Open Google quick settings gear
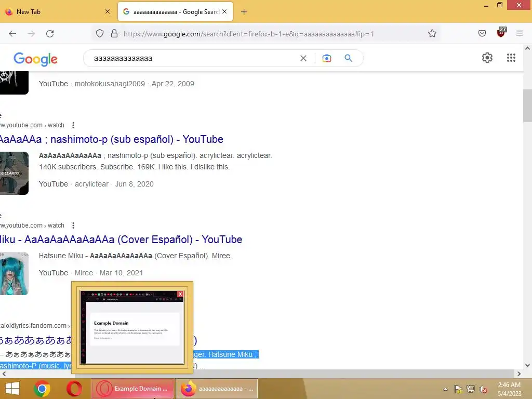This screenshot has height=399, width=532. 487,58
